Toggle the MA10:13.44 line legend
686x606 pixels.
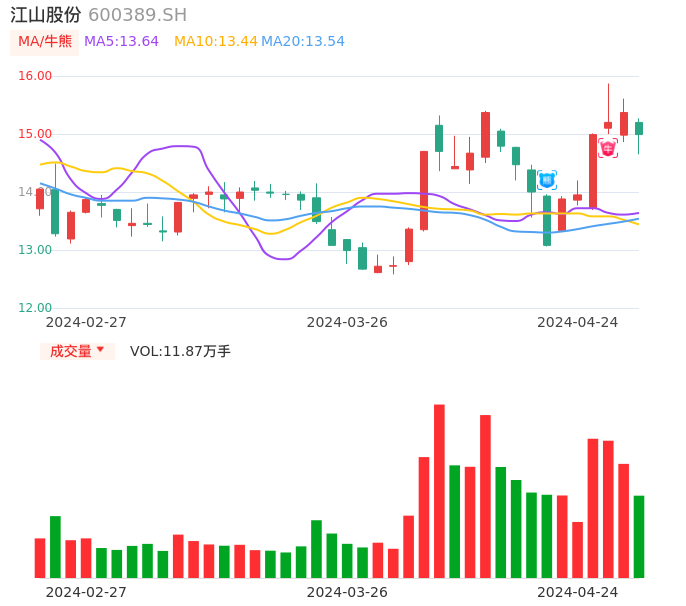tap(215, 41)
